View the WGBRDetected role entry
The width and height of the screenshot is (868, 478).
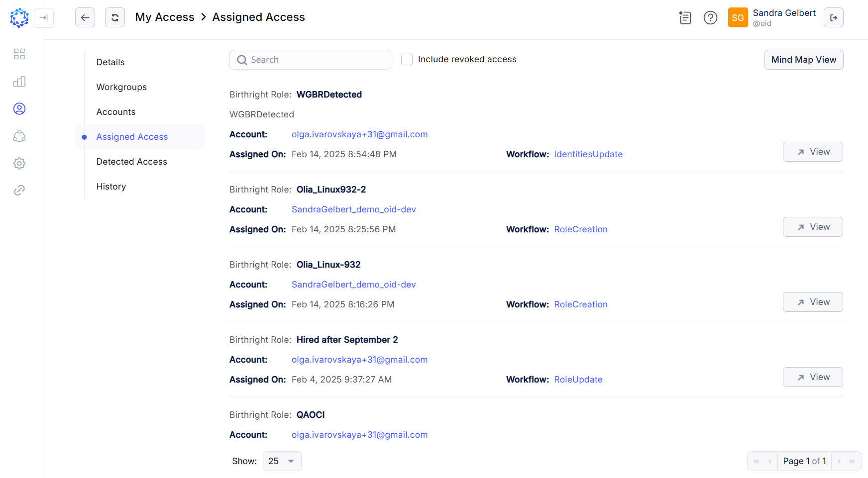[813, 152]
